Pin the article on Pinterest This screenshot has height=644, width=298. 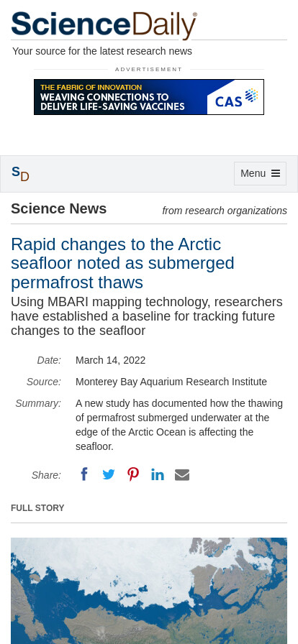click(x=133, y=474)
